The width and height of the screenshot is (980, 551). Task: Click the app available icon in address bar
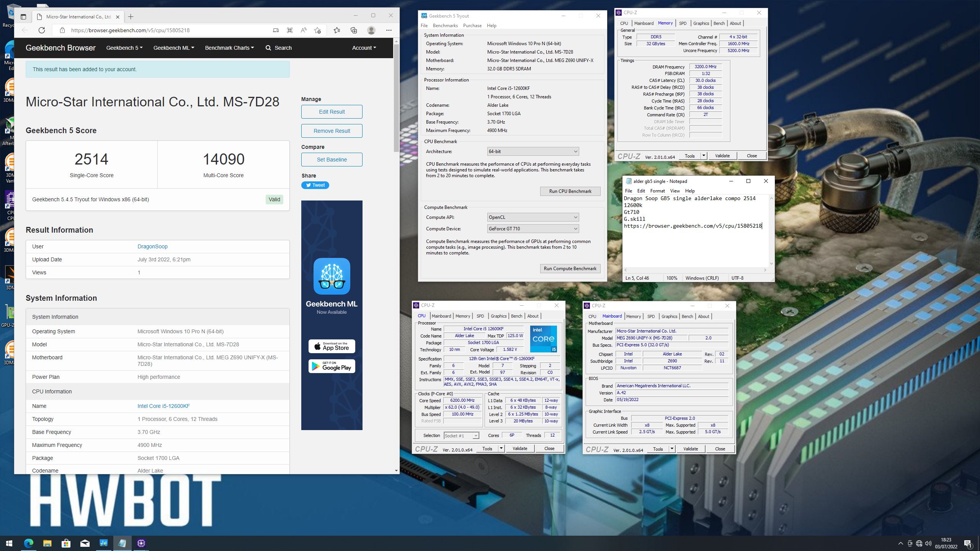click(276, 30)
